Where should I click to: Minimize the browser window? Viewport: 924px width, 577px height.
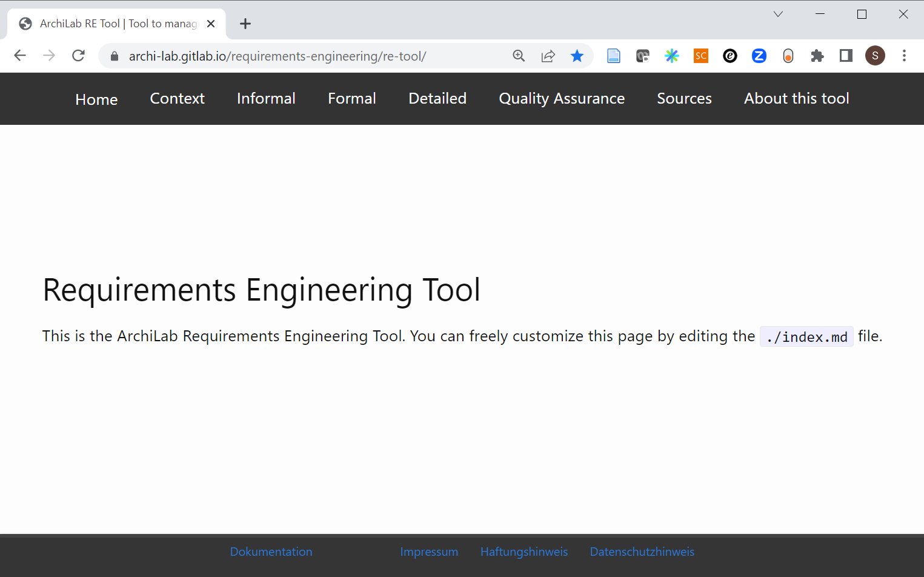click(x=820, y=14)
